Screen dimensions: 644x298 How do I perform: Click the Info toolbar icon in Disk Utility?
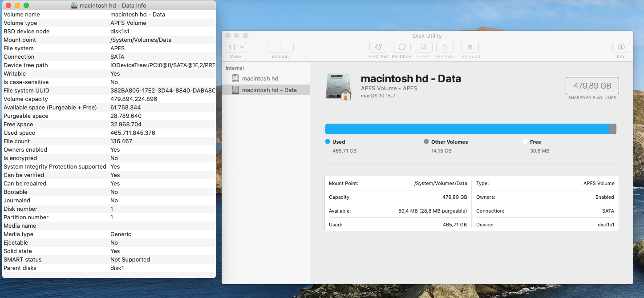621,47
